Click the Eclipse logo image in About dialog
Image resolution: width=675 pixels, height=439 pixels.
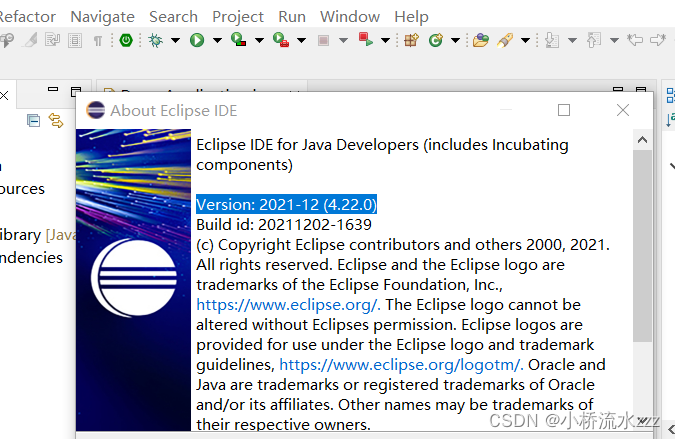133,280
